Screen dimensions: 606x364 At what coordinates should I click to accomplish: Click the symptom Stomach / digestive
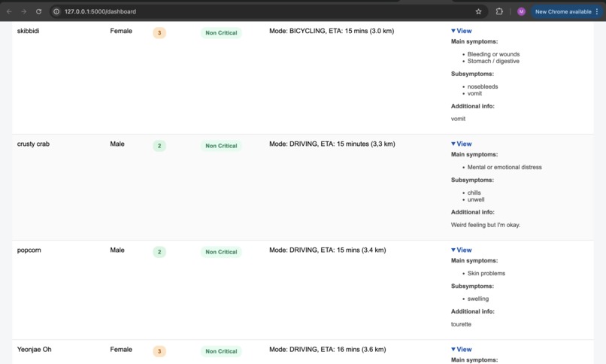pos(493,61)
